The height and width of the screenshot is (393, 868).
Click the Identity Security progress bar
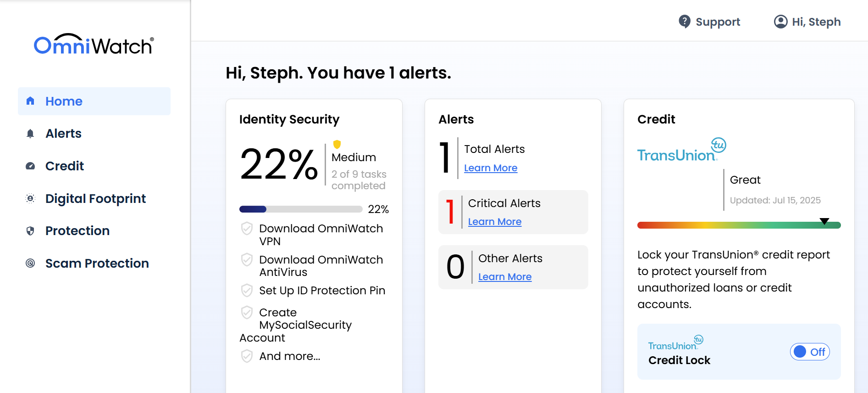pos(301,209)
